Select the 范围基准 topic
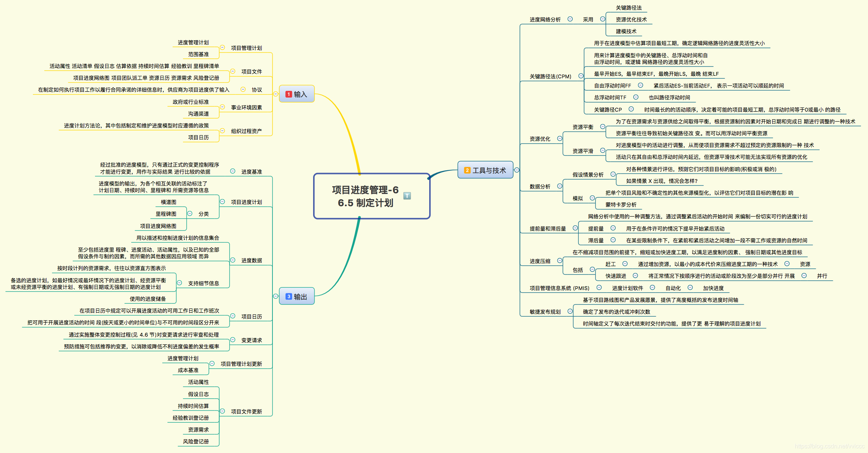 click(199, 54)
